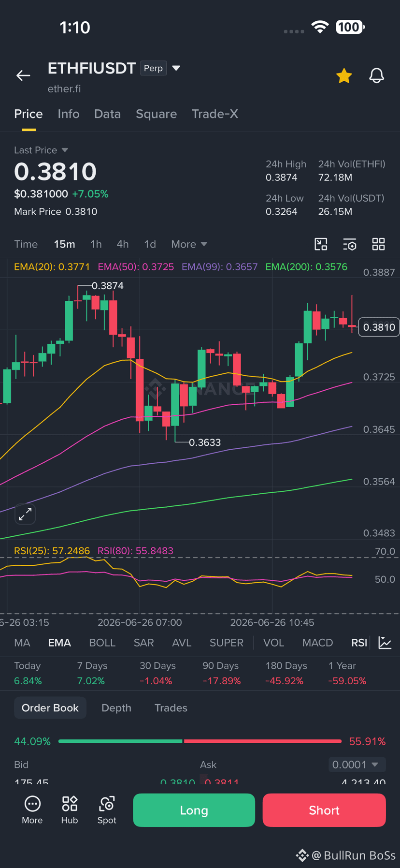Open Hub in bottom bar
400x868 pixels.
pos(70,810)
